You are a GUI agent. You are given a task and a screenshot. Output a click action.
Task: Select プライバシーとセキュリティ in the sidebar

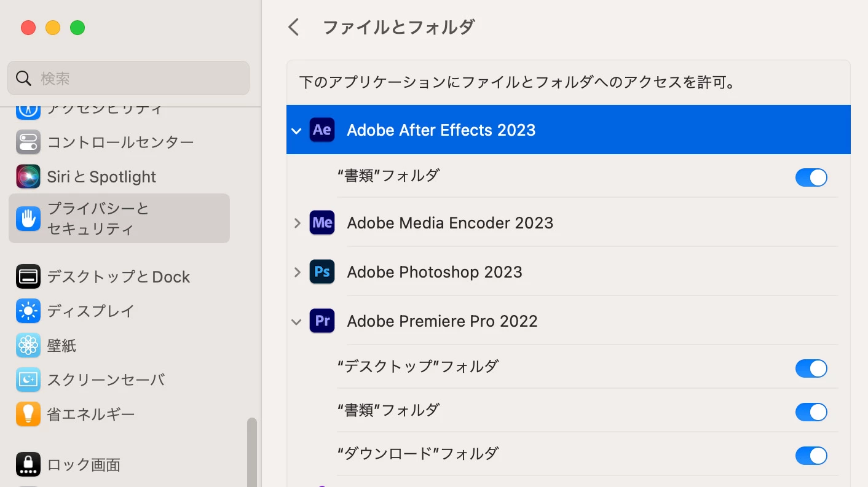point(119,219)
